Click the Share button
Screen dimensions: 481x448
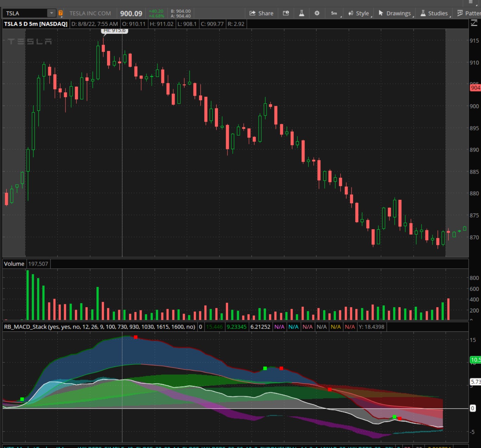pos(261,13)
